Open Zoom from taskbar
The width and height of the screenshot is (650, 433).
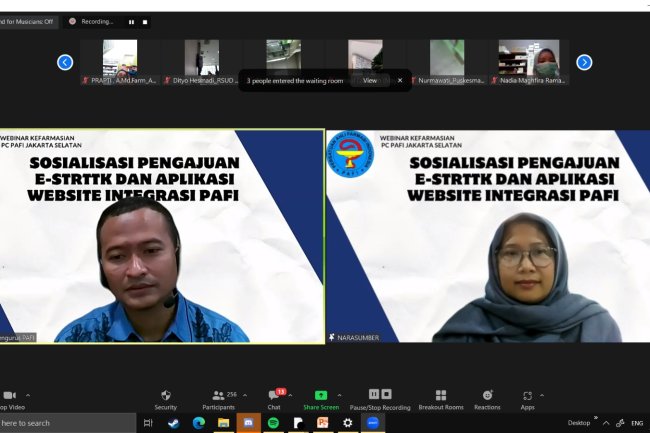point(373,423)
